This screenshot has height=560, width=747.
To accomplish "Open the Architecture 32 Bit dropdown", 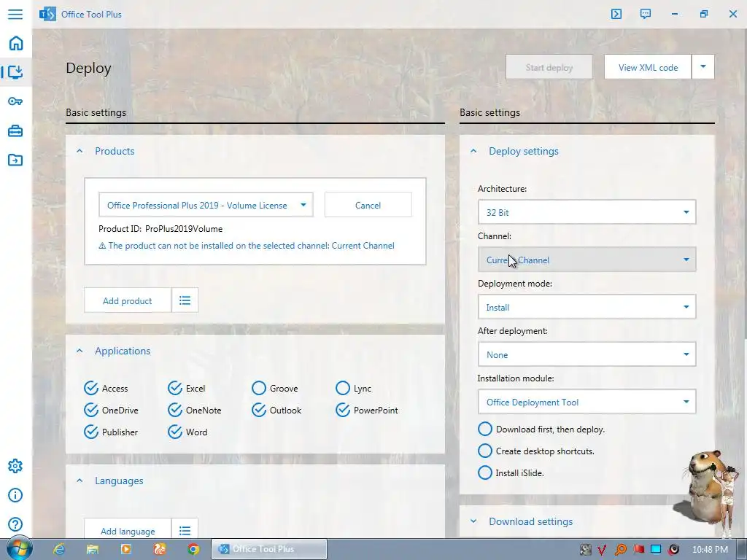I will [x=587, y=212].
